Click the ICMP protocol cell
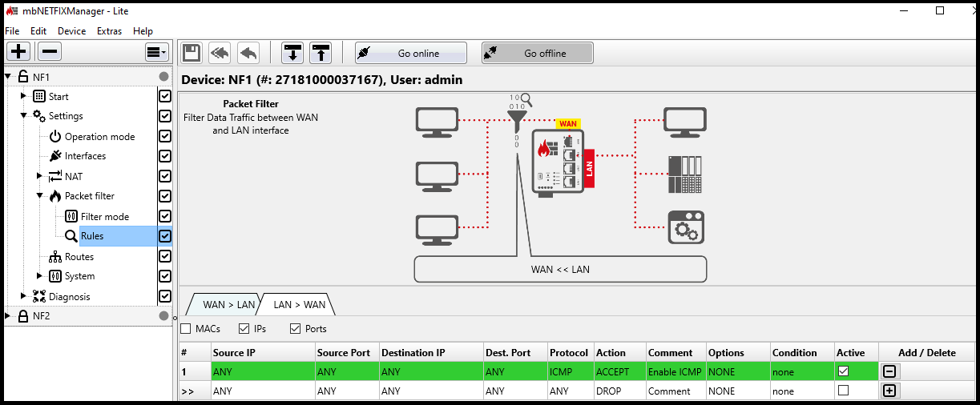The image size is (980, 405). click(x=571, y=371)
